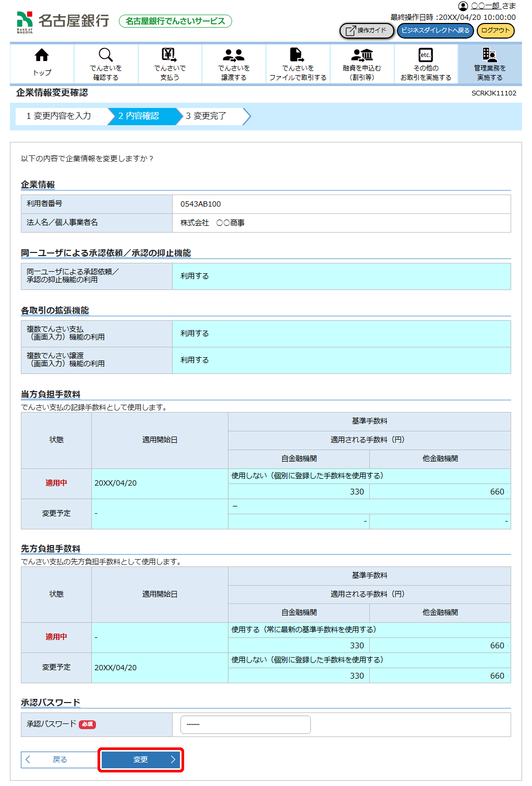The width and height of the screenshot is (532, 786).
Task: Open the magnifier icon でんさいを確認する
Action: (x=106, y=55)
